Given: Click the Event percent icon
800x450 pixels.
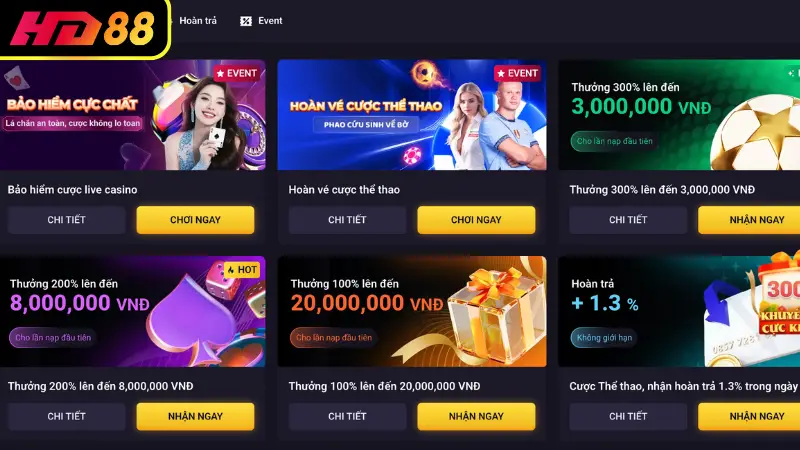Looking at the screenshot, I should point(246,21).
